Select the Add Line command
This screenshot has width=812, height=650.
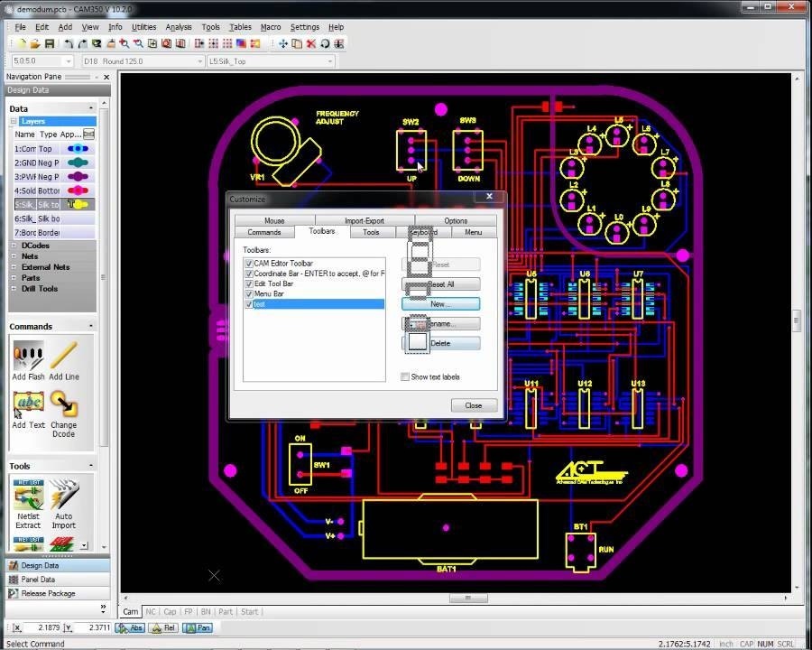pos(63,356)
